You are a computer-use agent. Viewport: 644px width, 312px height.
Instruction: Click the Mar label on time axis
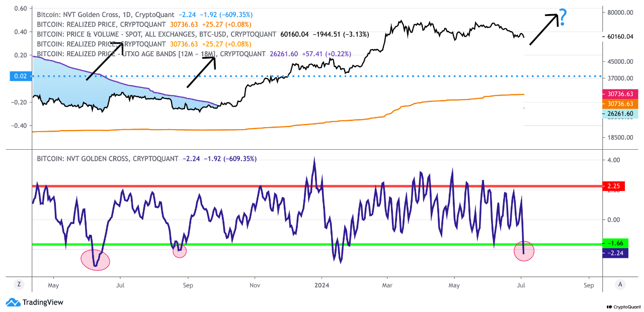click(387, 285)
